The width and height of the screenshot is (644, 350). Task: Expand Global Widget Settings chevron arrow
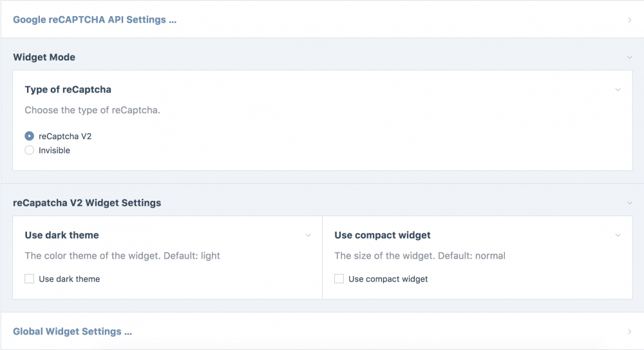tap(629, 332)
